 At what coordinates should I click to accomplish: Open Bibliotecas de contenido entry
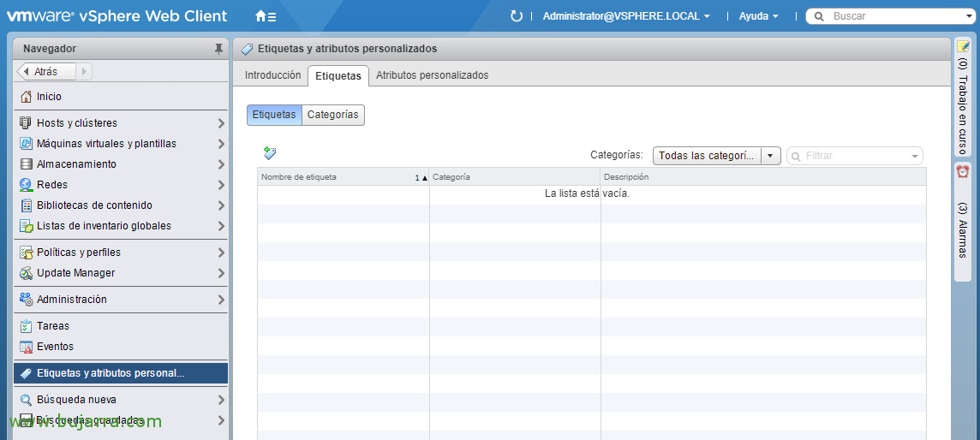121,205
